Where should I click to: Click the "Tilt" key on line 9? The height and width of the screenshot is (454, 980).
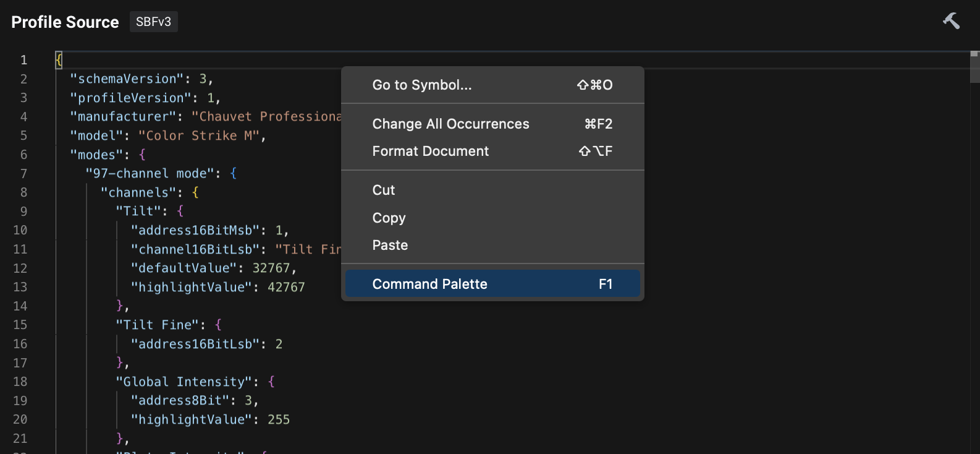tap(138, 211)
